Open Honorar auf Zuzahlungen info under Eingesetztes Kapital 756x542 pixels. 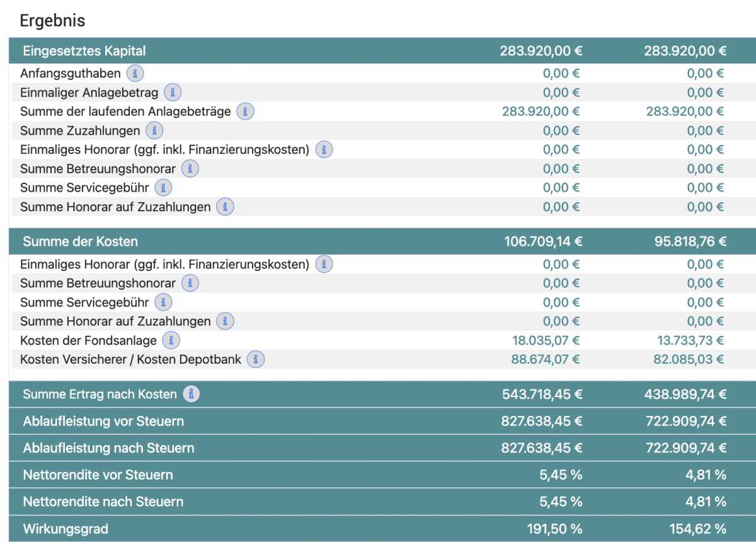click(x=225, y=207)
